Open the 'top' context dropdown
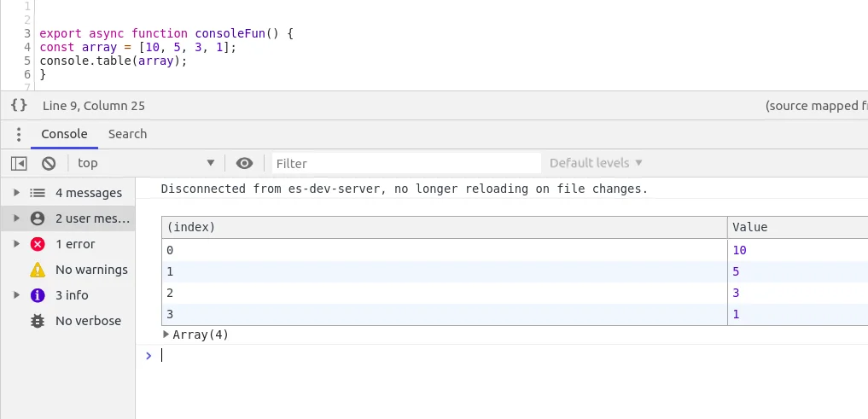Image resolution: width=868 pixels, height=419 pixels. pos(145,163)
